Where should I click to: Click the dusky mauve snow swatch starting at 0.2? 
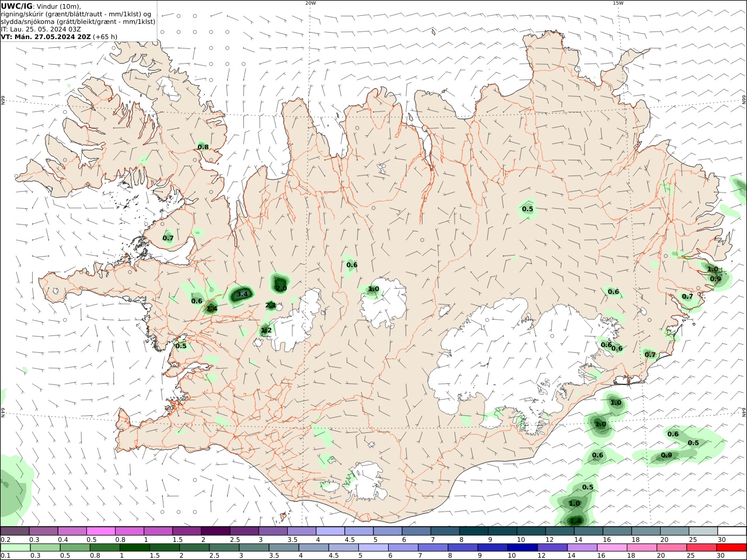pos(15,531)
